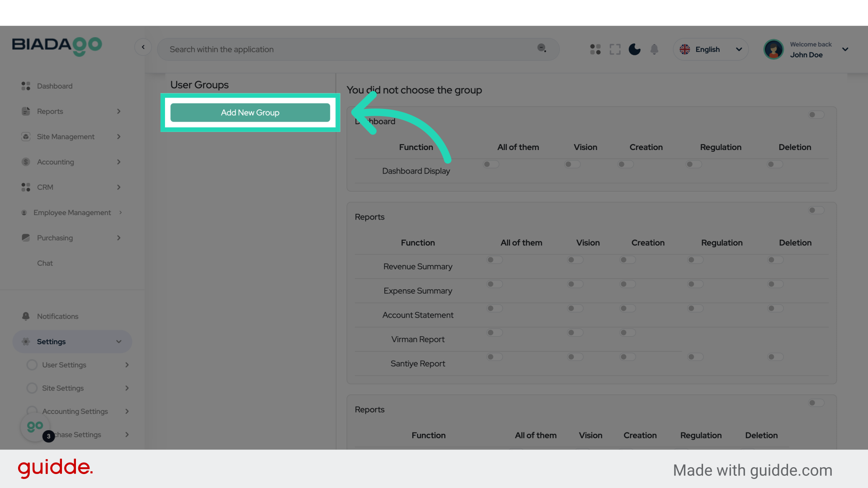Enable Dashboard Display Vision toggle

[572, 164]
